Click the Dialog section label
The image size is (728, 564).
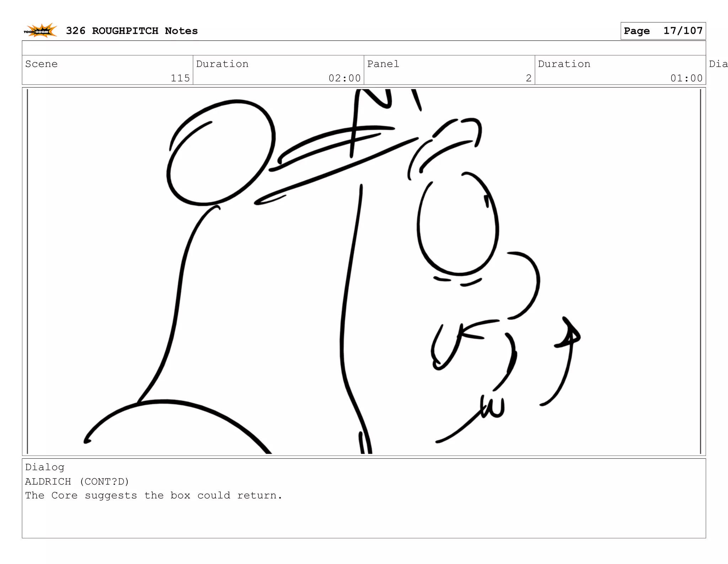point(45,467)
